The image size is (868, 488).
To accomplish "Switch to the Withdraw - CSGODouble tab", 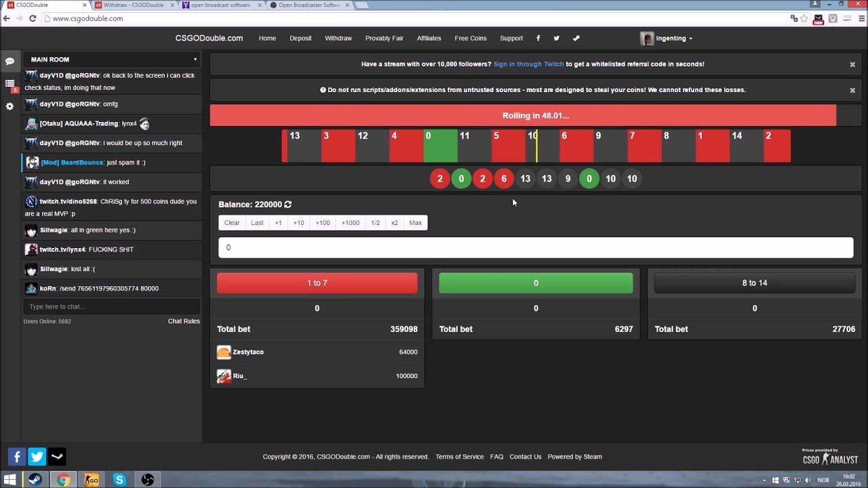I will 133,5.
